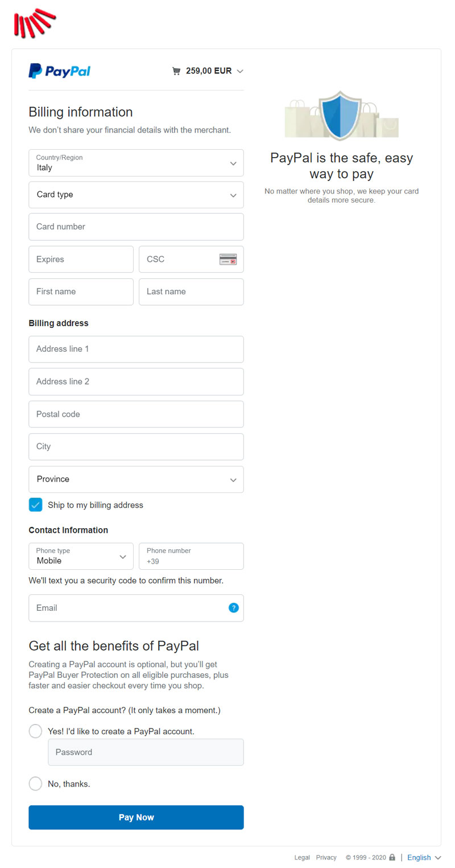The height and width of the screenshot is (868, 455).
Task: Open the Phone type dropdown
Action: (x=81, y=556)
